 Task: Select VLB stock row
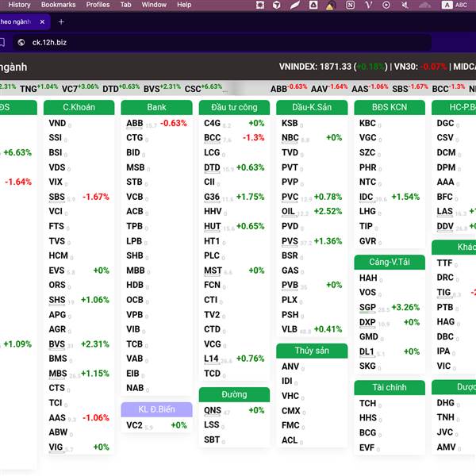(312, 329)
